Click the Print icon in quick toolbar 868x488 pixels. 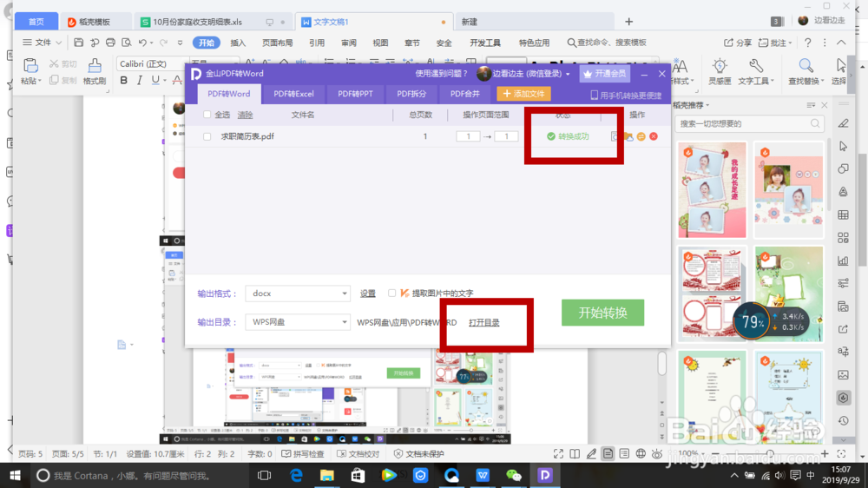click(x=110, y=43)
